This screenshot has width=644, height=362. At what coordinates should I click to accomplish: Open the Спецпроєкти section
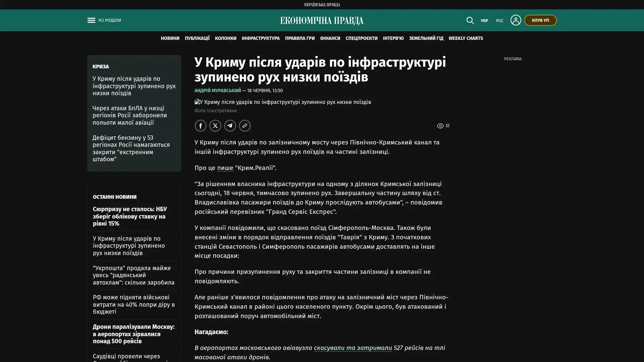[362, 39]
